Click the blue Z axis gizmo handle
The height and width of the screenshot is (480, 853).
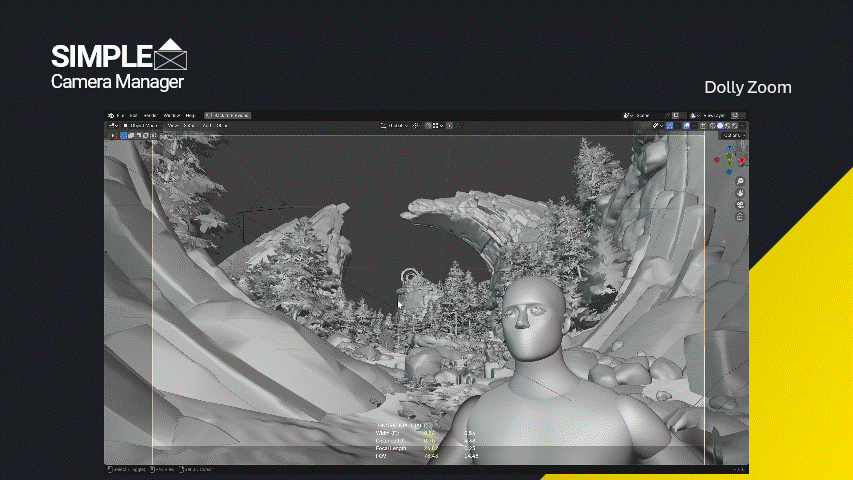(x=730, y=148)
